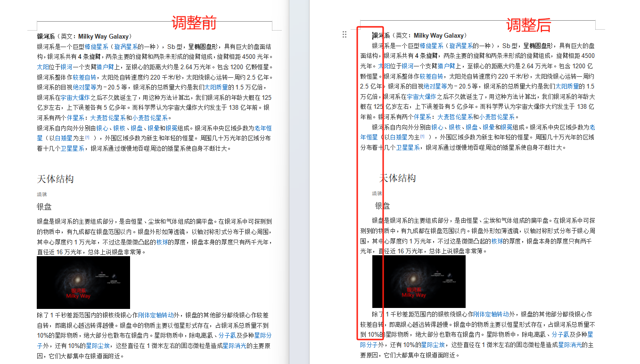Open the 银心 link in right page
This screenshot has height=364, width=640.
[437, 127]
